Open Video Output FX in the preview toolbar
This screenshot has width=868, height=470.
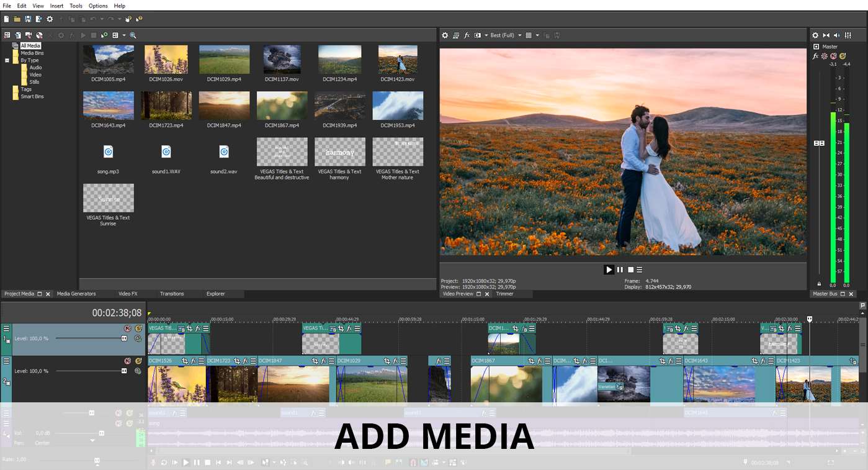tap(467, 35)
